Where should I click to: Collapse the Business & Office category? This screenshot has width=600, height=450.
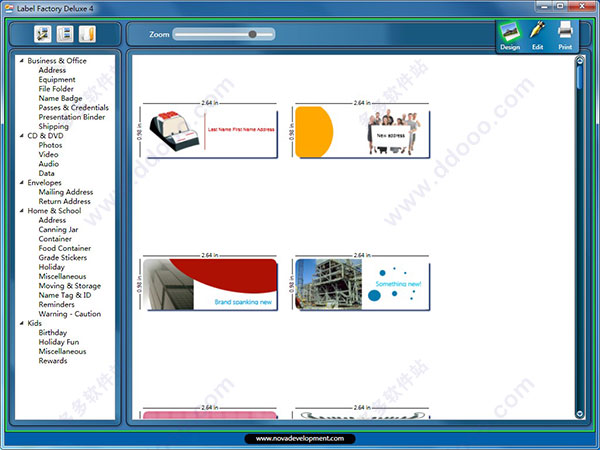coord(22,60)
